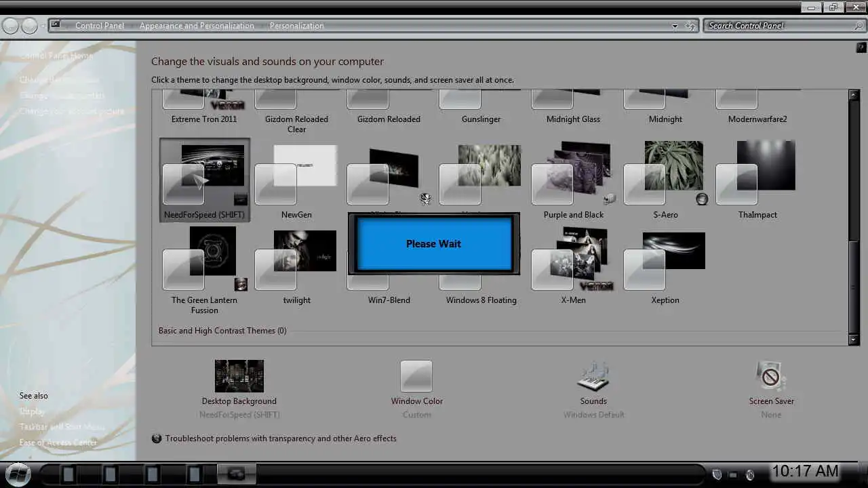This screenshot has width=868, height=488.
Task: Click the Back navigation button
Action: click(x=10, y=26)
